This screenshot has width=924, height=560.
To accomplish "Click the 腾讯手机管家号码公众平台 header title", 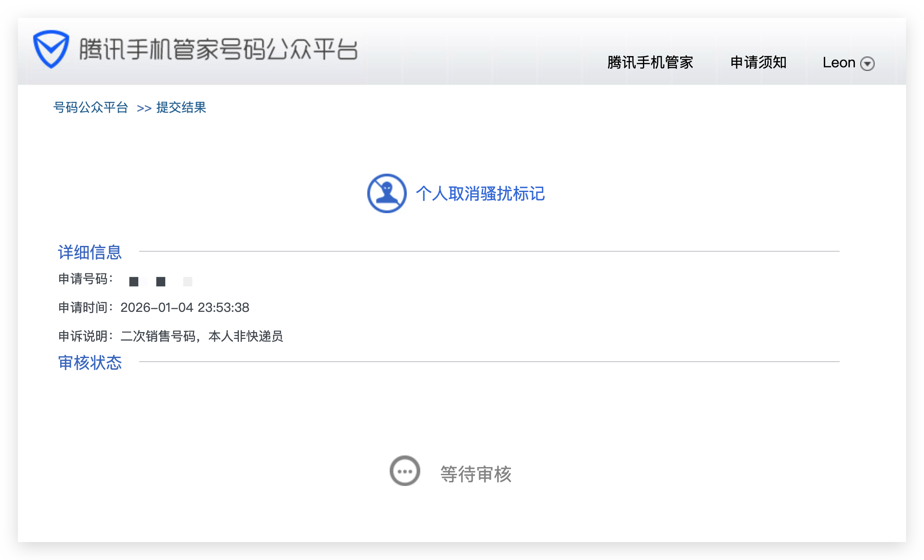I will (218, 49).
